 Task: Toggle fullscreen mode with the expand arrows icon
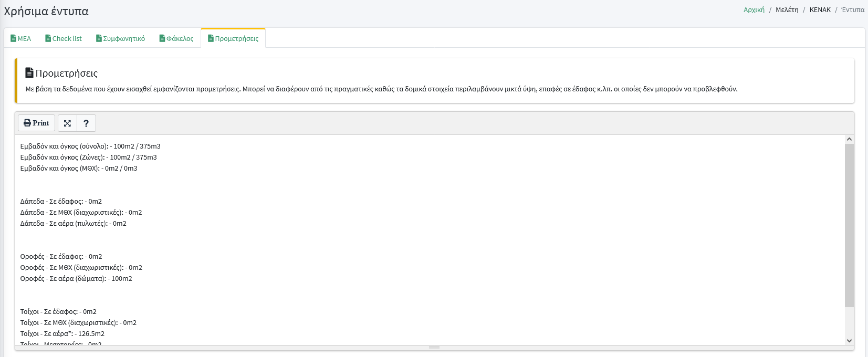coord(67,123)
